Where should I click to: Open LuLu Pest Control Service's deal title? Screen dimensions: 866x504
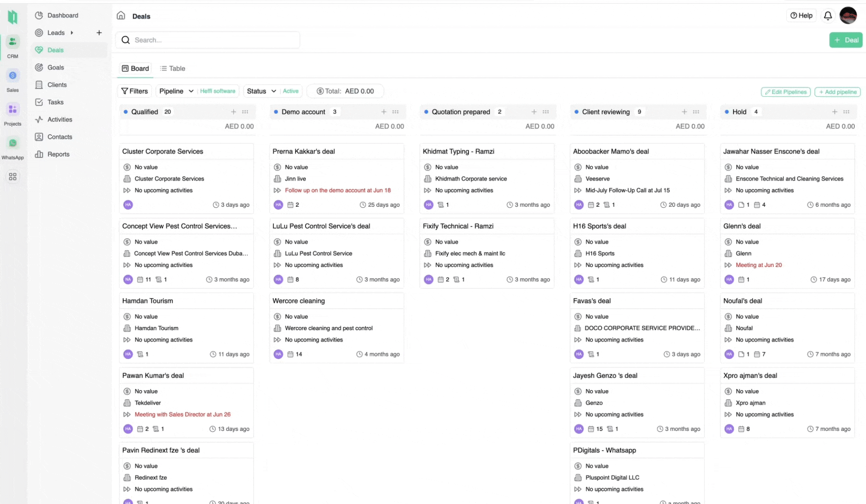[x=321, y=226]
